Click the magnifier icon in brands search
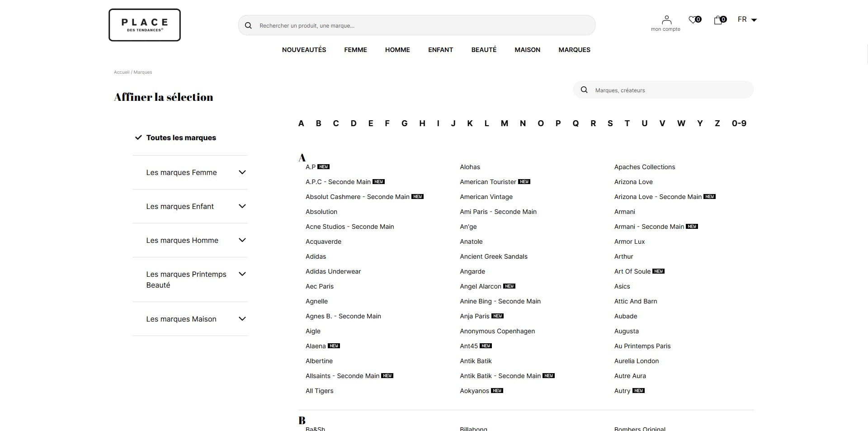 pyautogui.click(x=584, y=90)
